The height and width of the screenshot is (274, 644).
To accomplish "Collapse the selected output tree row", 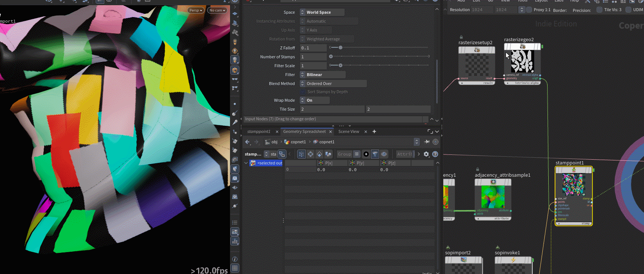I will [246, 163].
